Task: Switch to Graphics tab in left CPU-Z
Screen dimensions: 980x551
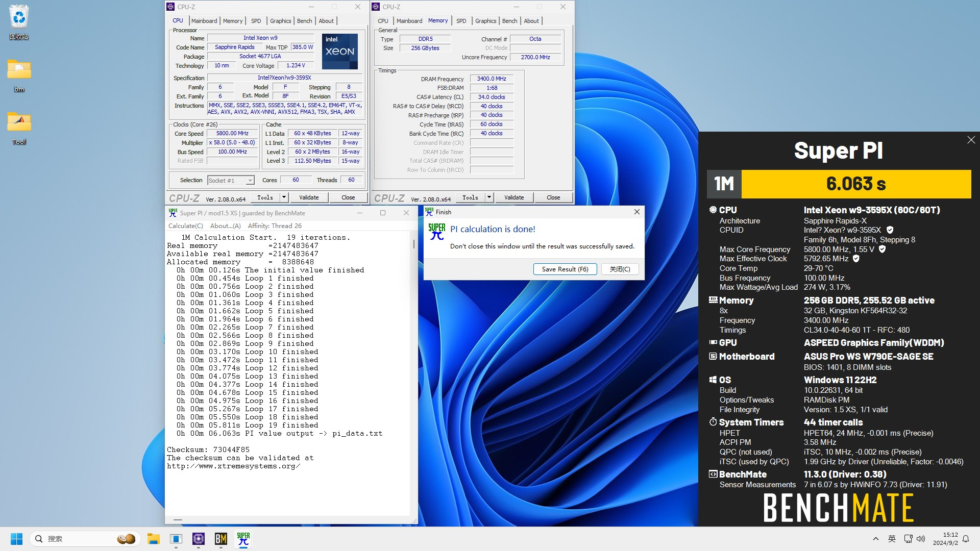Action: [x=281, y=21]
